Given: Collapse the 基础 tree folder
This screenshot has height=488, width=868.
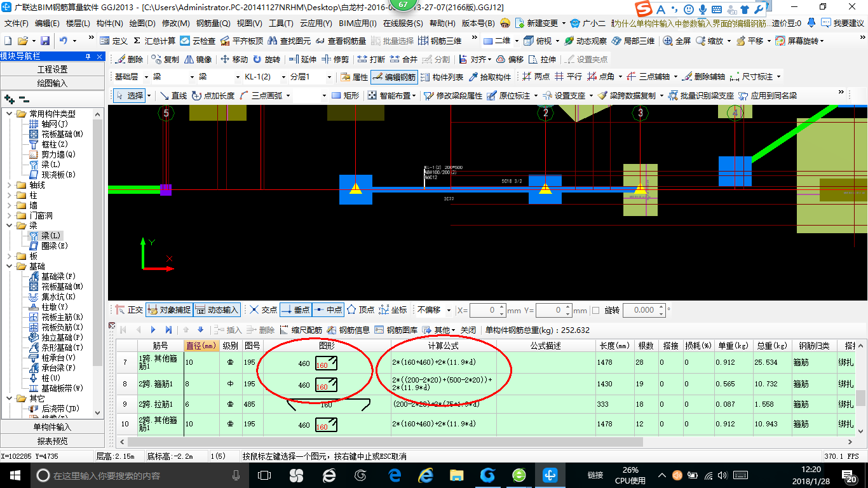Looking at the screenshot, I should coord(10,266).
